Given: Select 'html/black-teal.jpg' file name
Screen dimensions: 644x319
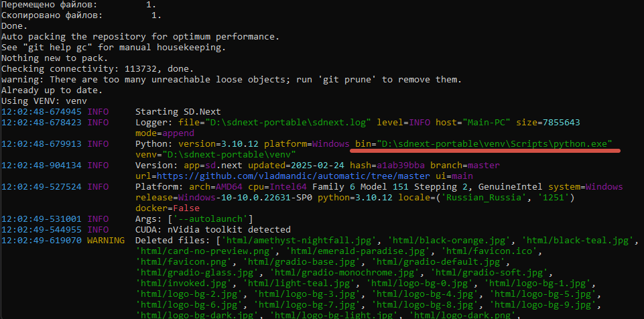Looking at the screenshot, I should [578, 240].
